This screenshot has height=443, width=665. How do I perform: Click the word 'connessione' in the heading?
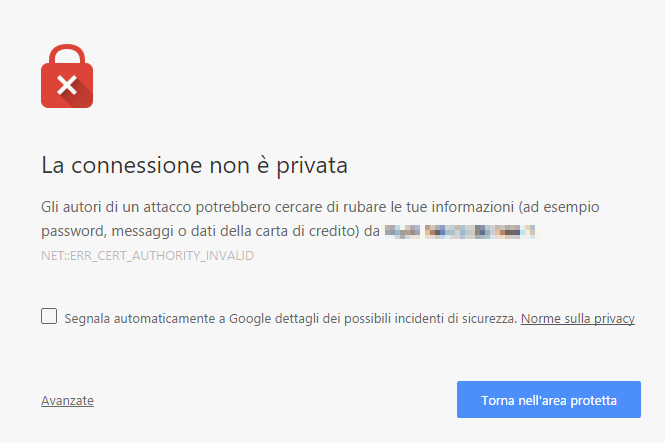point(137,165)
